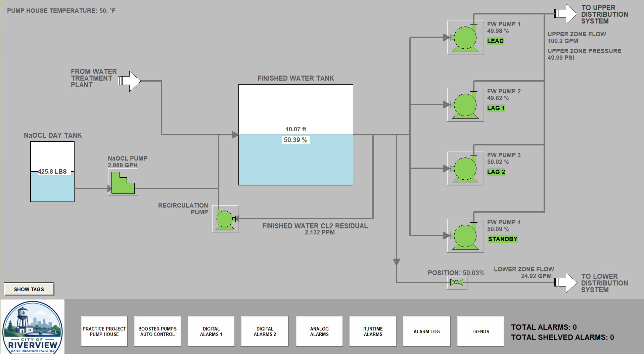Click the Show Tags button
This screenshot has height=354, width=644.
pyautogui.click(x=29, y=289)
